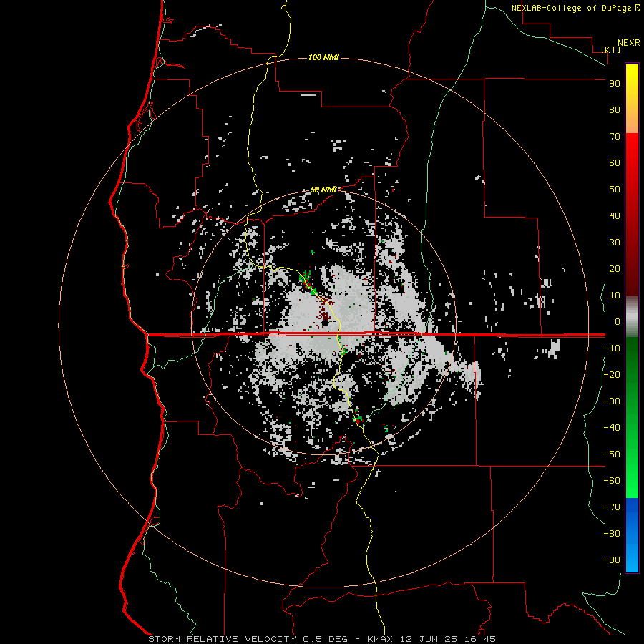
Task: Click the STORM RELATIVE VELOCITY caption text
Action: (222, 639)
